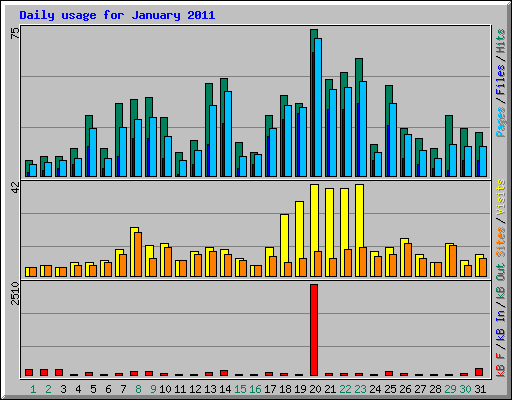The image size is (512, 400).
Task: Click day label '15' on the x-axis
Action: 240,389
